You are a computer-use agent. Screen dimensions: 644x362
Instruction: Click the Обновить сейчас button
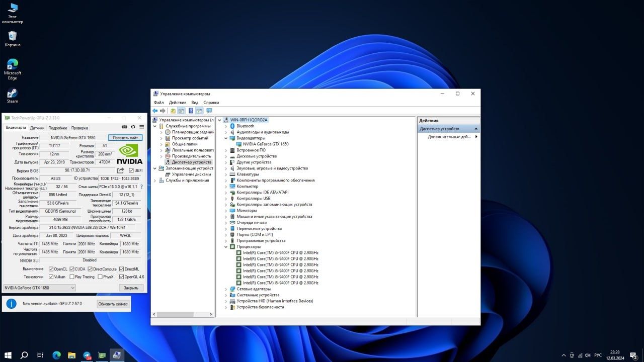[x=113, y=304]
